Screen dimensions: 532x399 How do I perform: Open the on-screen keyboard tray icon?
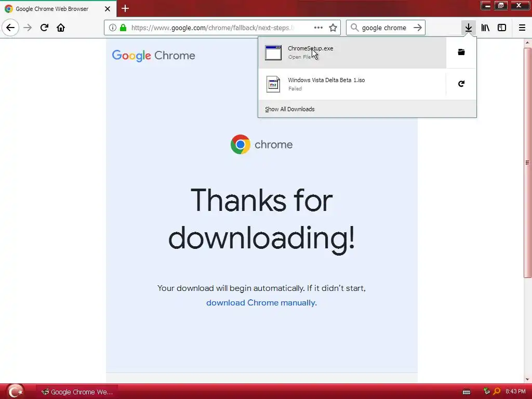pyautogui.click(x=467, y=392)
